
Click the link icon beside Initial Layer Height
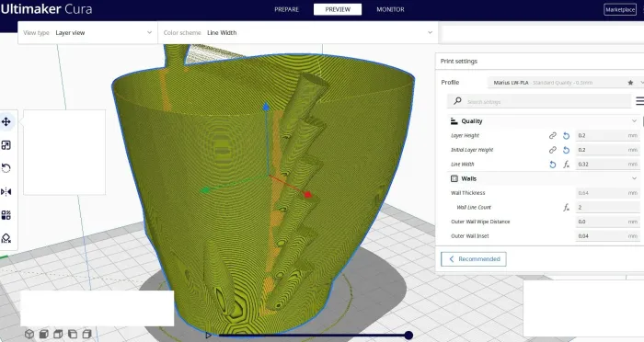552,150
